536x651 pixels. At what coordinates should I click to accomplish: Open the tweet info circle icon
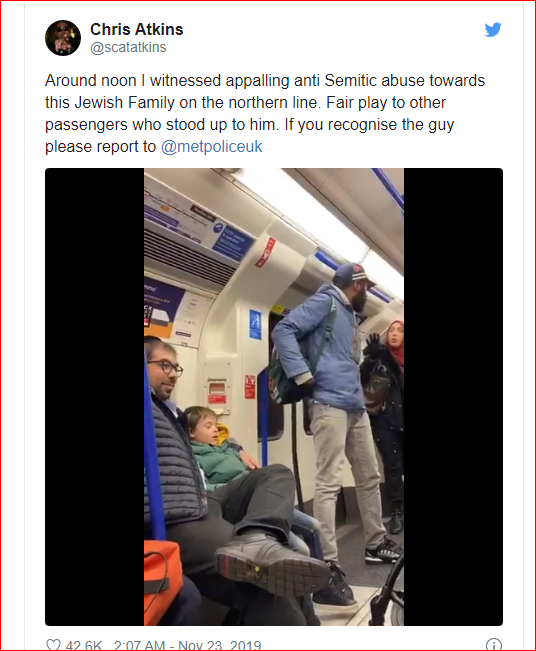pos(494,645)
